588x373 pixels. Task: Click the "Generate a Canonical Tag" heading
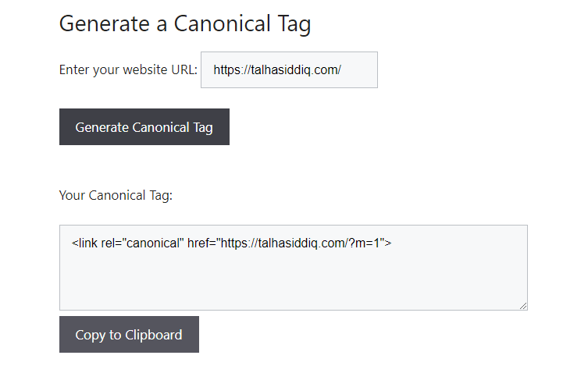tap(185, 23)
